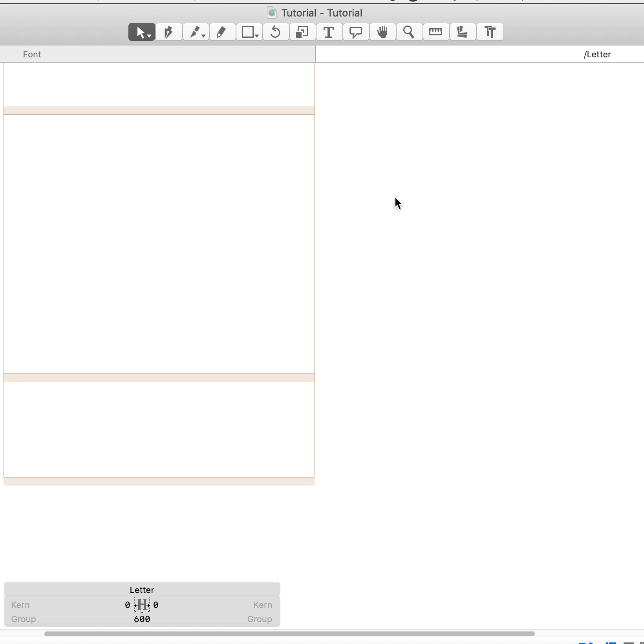The height and width of the screenshot is (644, 644).
Task: Choose the Measurement ruler tool
Action: (x=436, y=32)
